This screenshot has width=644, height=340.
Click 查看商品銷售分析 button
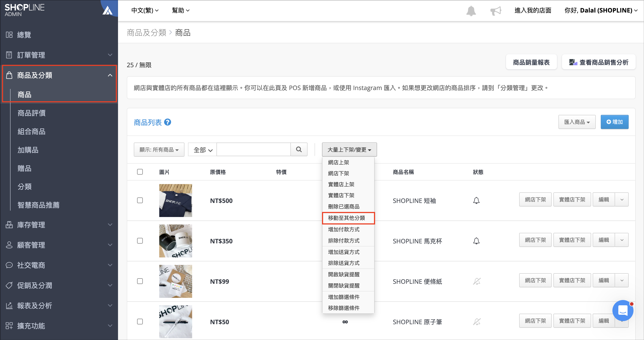pos(599,62)
